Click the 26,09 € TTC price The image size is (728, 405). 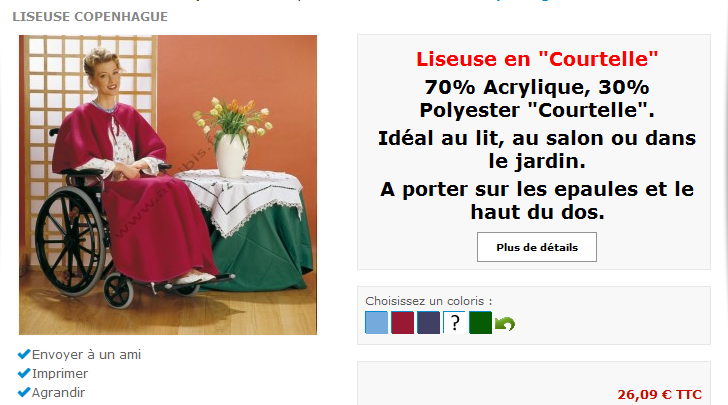coord(659,394)
